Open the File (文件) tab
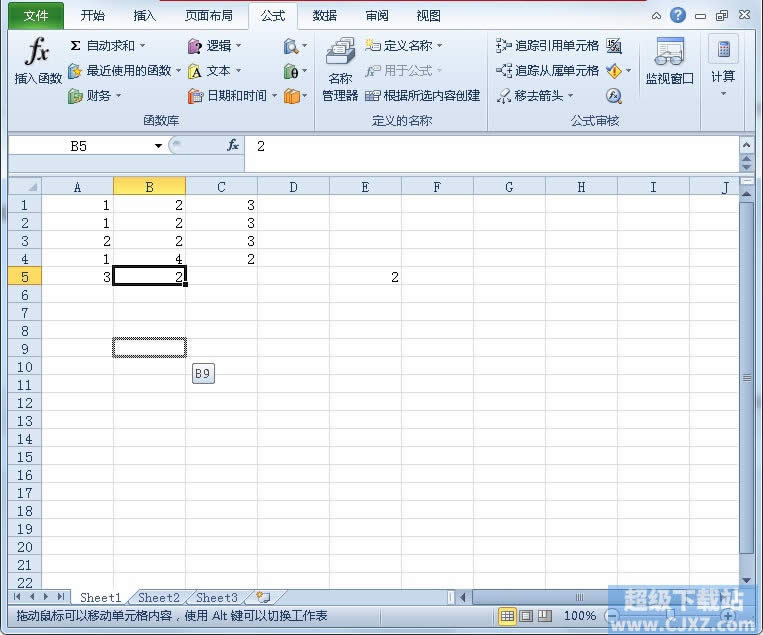Viewport: 763px width, 635px height. [36, 16]
